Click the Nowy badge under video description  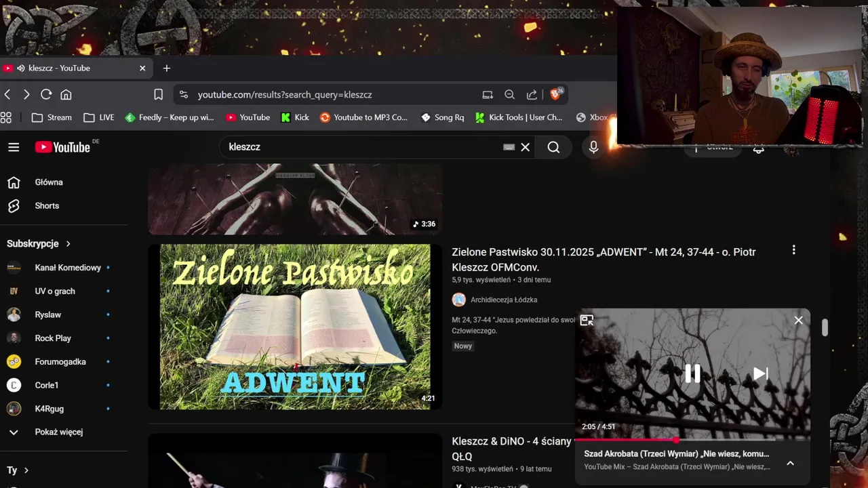click(463, 346)
